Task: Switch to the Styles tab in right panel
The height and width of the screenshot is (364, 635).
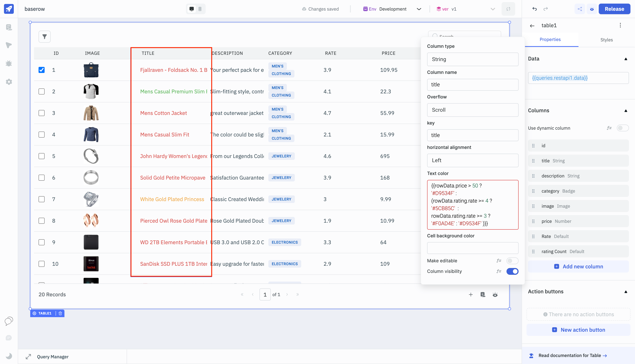Action: coord(607,40)
